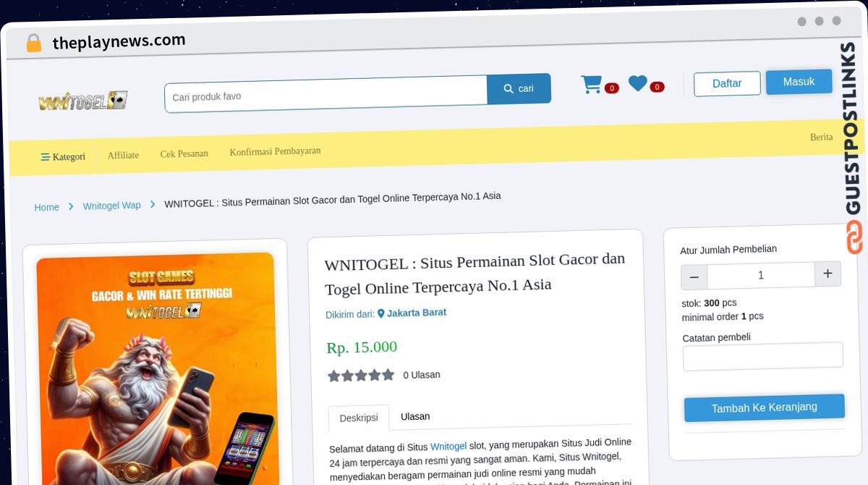Select the Deskripsi tab
868x485 pixels.
click(359, 418)
